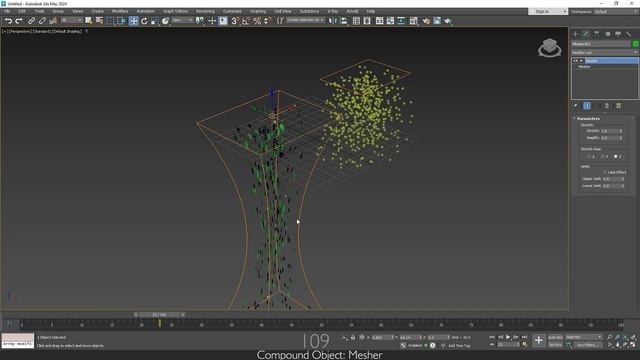
Task: Expand the Stretch modifier sub-object arrow
Action: [x=581, y=61]
